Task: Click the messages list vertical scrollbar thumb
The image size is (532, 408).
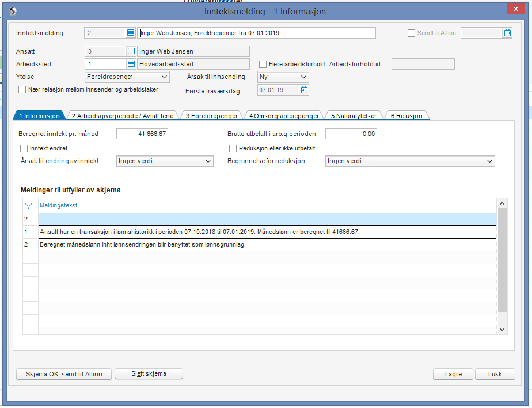Action: coord(503,260)
